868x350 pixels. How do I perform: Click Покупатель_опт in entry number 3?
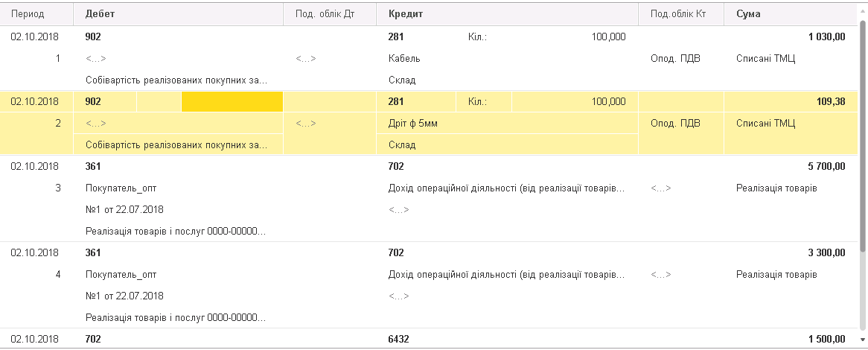pos(121,188)
